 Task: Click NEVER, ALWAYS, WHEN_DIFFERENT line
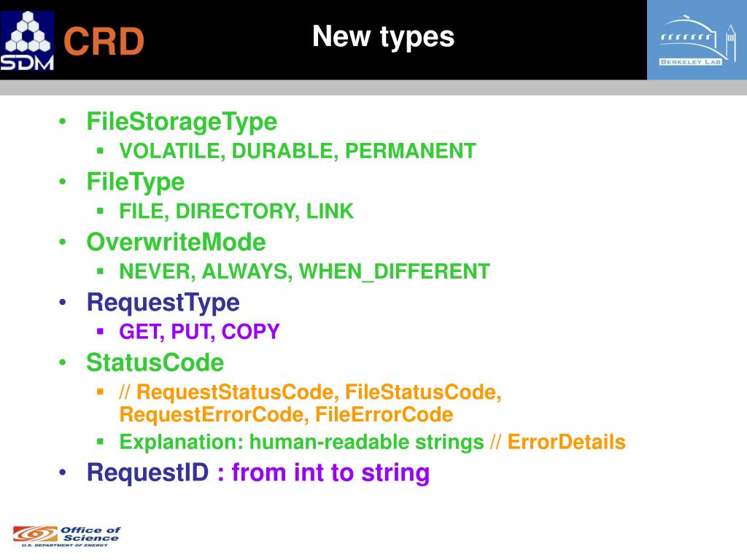[x=304, y=271]
